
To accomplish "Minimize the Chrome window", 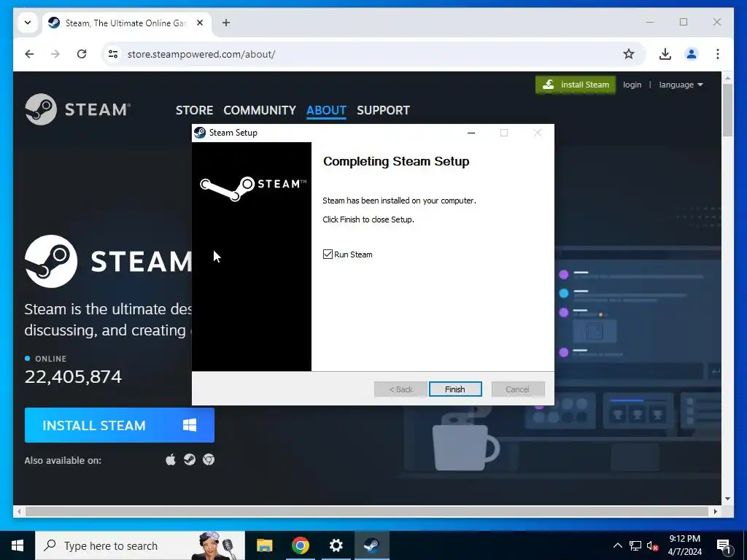I will point(650,22).
